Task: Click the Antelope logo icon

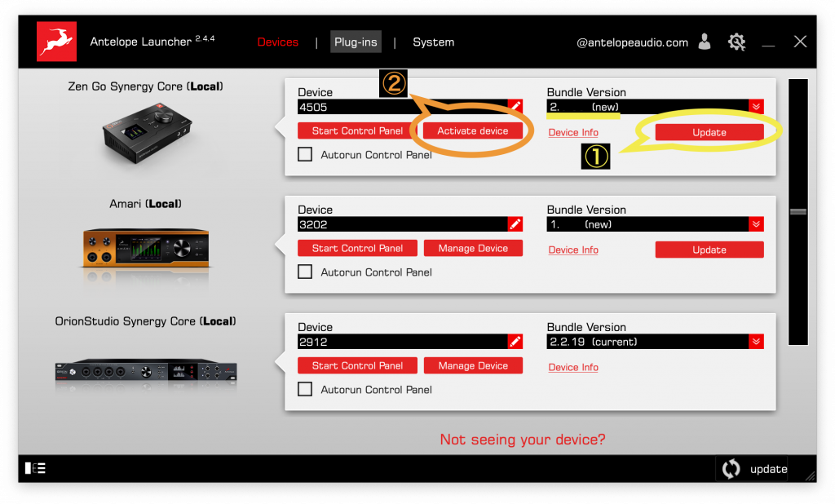Action: pos(56,42)
